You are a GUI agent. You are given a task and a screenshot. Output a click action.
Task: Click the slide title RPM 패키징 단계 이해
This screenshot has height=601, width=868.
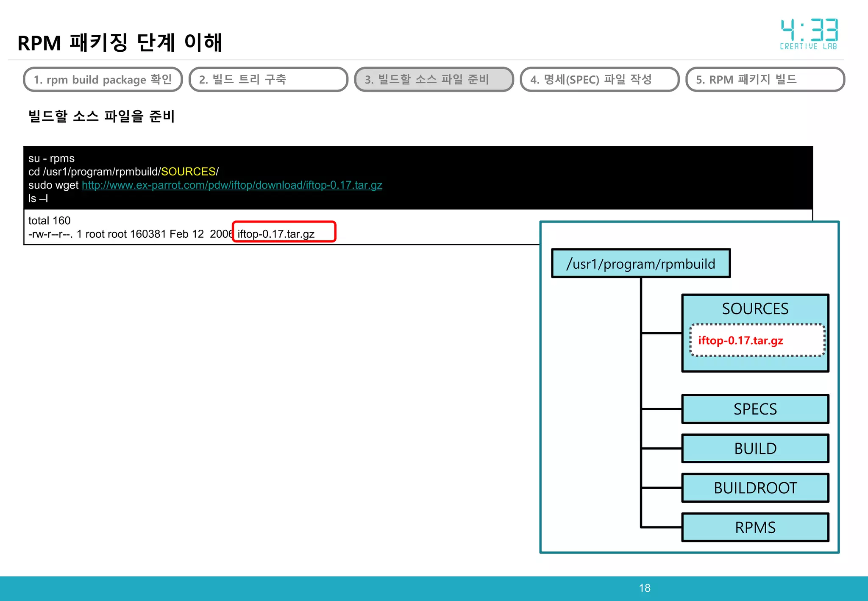coord(120,43)
